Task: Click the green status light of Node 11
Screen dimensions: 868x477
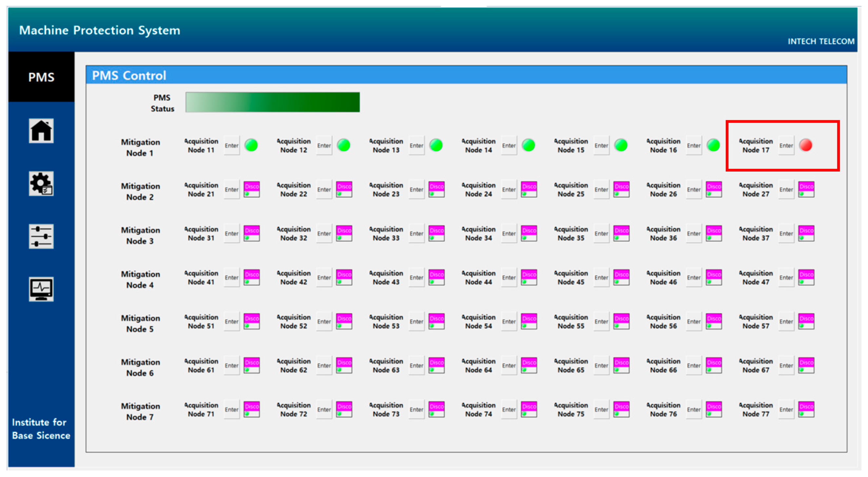Action: [251, 145]
